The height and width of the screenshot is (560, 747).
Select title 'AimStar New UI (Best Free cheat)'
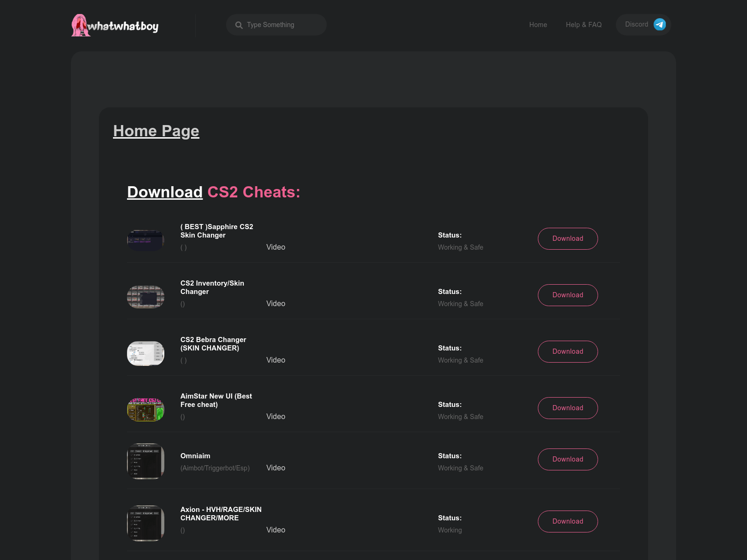(216, 400)
